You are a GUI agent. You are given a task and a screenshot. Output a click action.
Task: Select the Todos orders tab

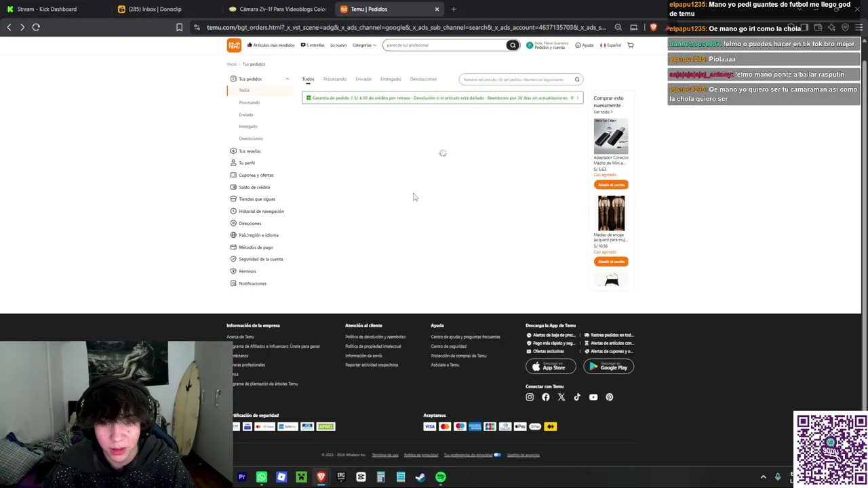click(x=308, y=79)
